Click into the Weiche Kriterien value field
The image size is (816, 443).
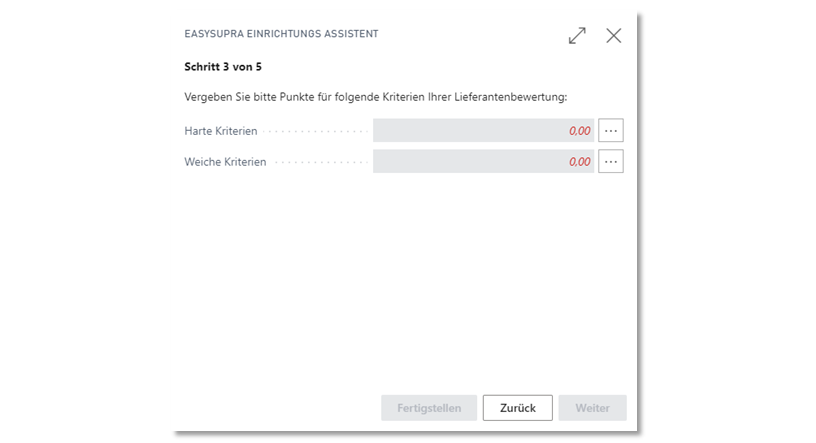(x=483, y=161)
